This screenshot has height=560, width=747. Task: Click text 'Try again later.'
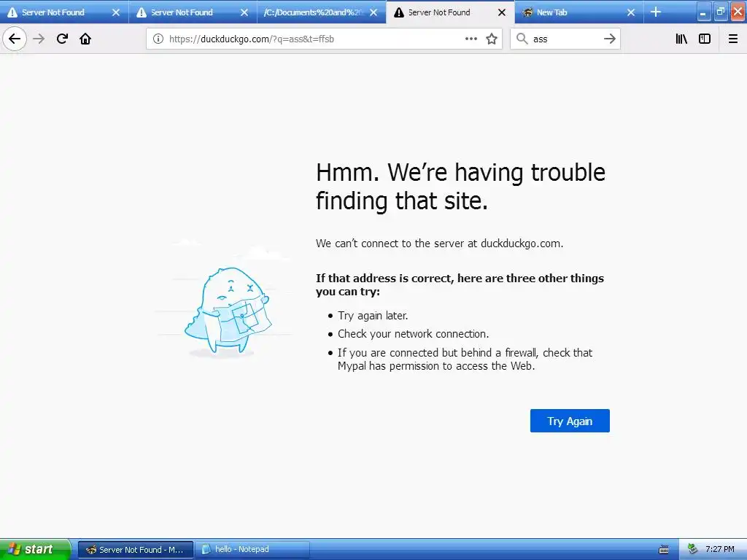coord(373,316)
